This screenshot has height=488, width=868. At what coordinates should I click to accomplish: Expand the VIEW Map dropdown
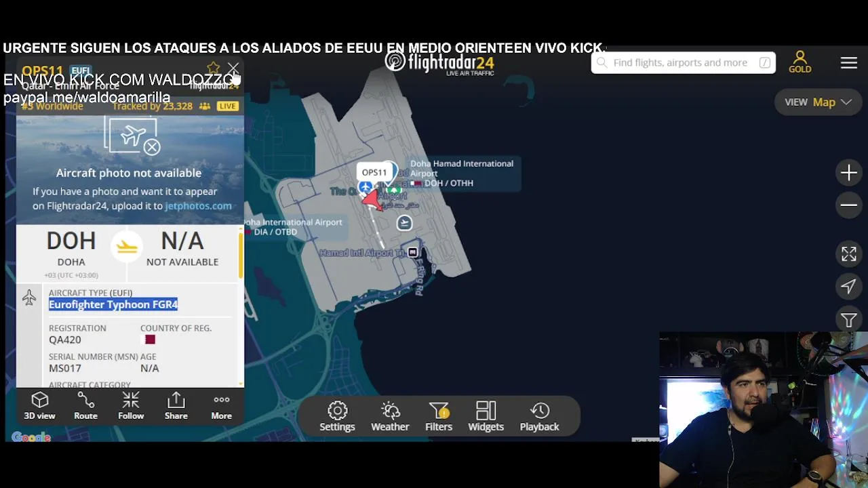818,102
